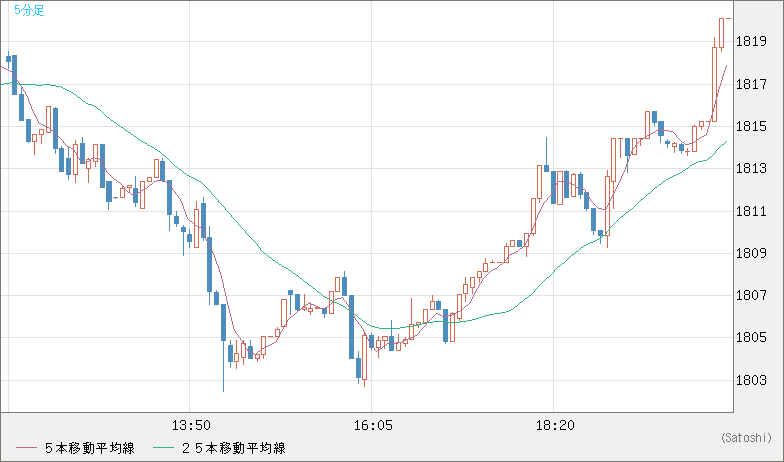This screenshot has width=784, height=462.
Task: Click the 5分足 chart interval label
Action: pyautogui.click(x=29, y=10)
